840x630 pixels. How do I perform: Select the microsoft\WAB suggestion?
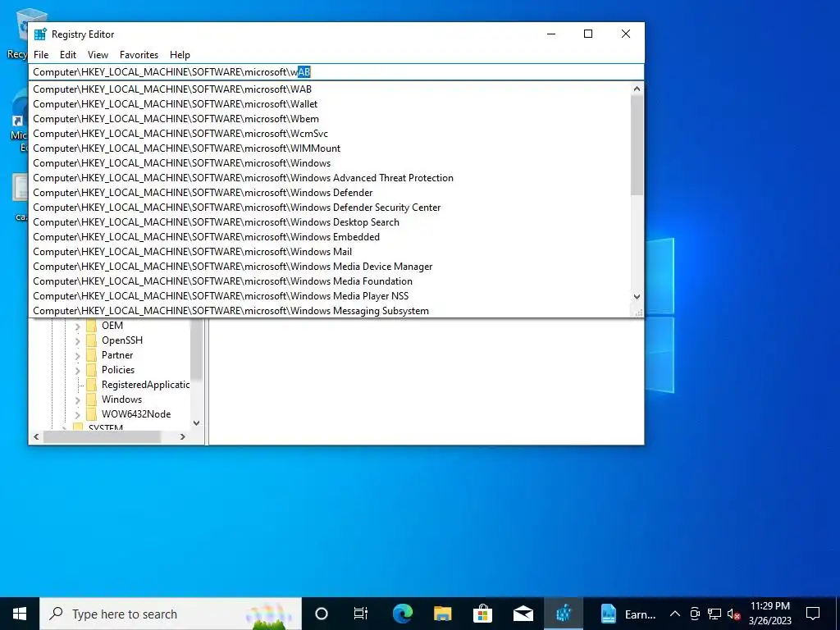pos(331,89)
